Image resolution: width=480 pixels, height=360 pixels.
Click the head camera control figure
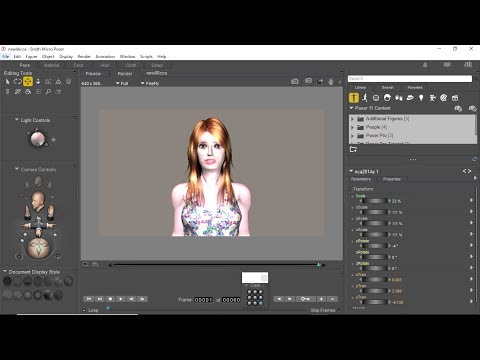click(x=38, y=201)
